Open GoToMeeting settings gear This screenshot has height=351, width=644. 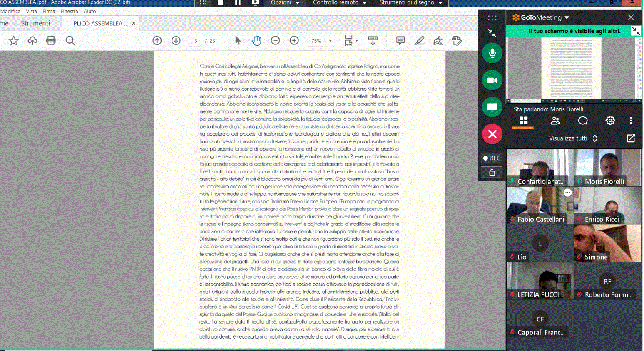(610, 121)
